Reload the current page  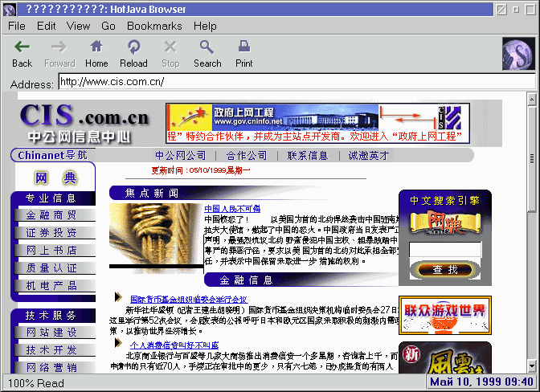133,47
